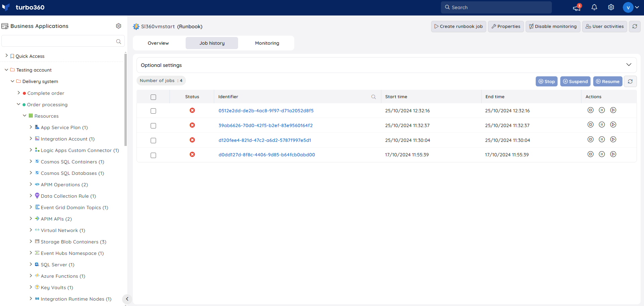Collapse the Testing account folder
Screen dimensions: 644x306
[6, 70]
